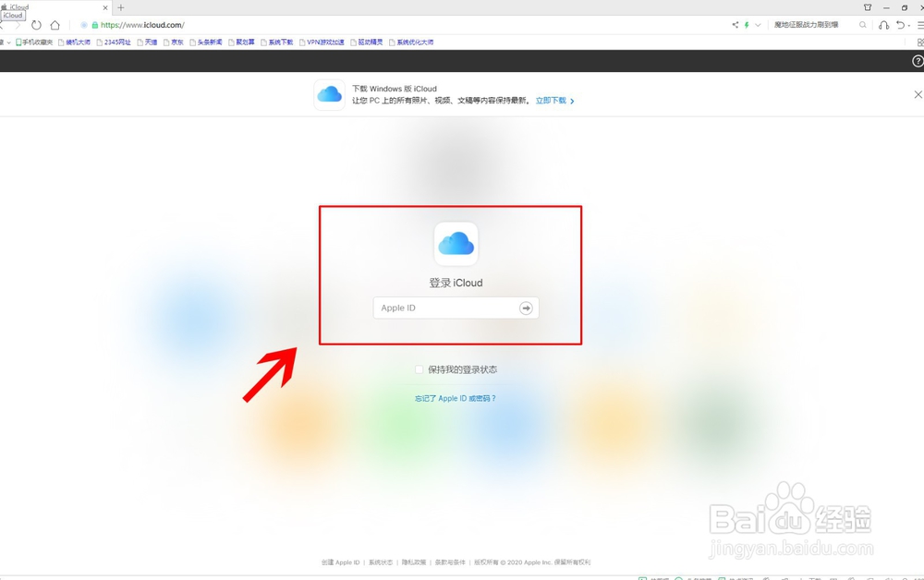Open iCloud help question mark icon
The image size is (924, 580).
[918, 61]
